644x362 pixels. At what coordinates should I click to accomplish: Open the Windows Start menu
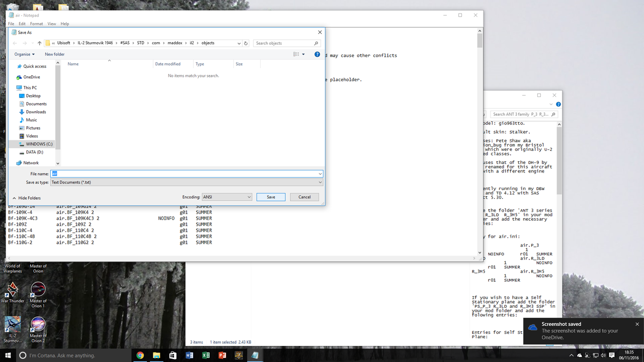tap(8, 355)
